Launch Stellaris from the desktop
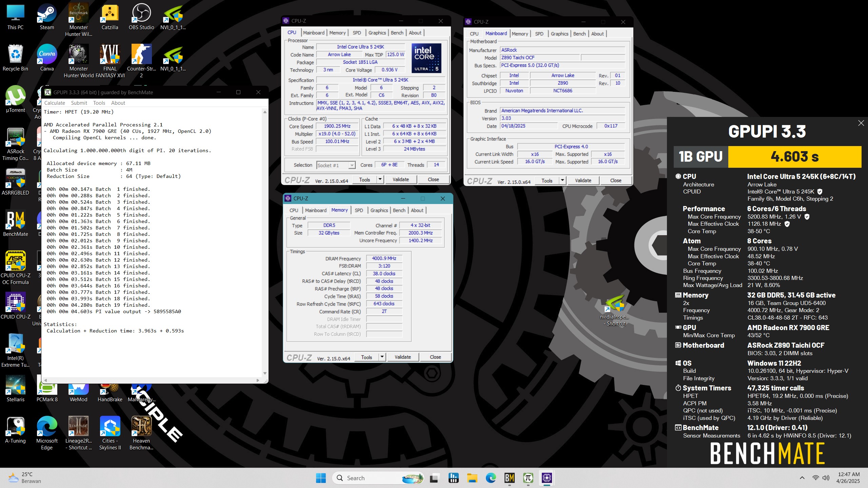The width and height of the screenshot is (868, 488). tap(15, 389)
